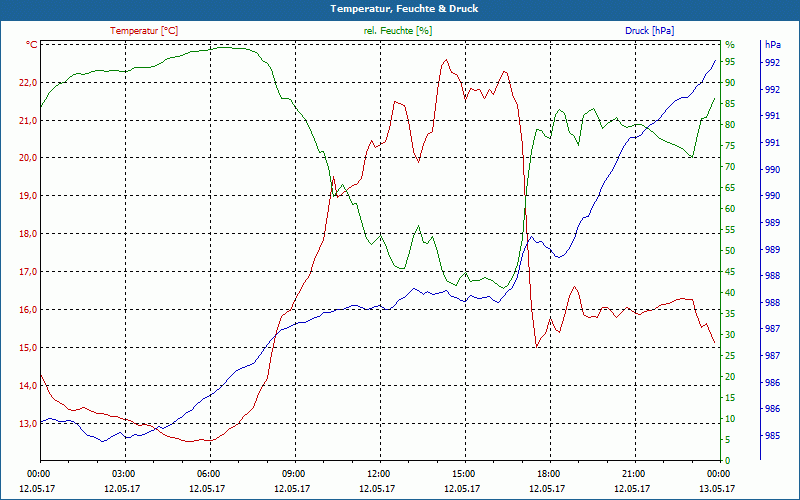Click the '13,0' temperature axis value

pos(28,423)
